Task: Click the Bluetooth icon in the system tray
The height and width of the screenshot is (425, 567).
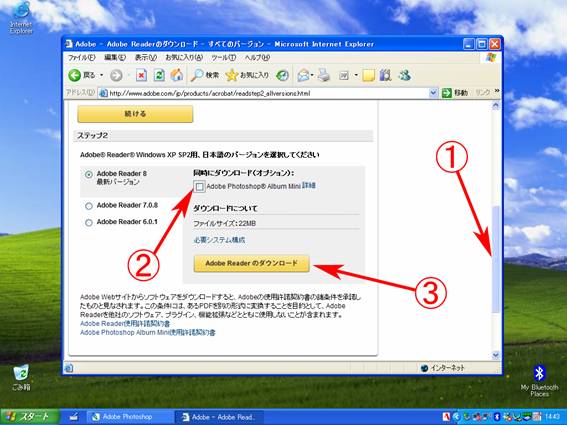Action: (x=496, y=417)
